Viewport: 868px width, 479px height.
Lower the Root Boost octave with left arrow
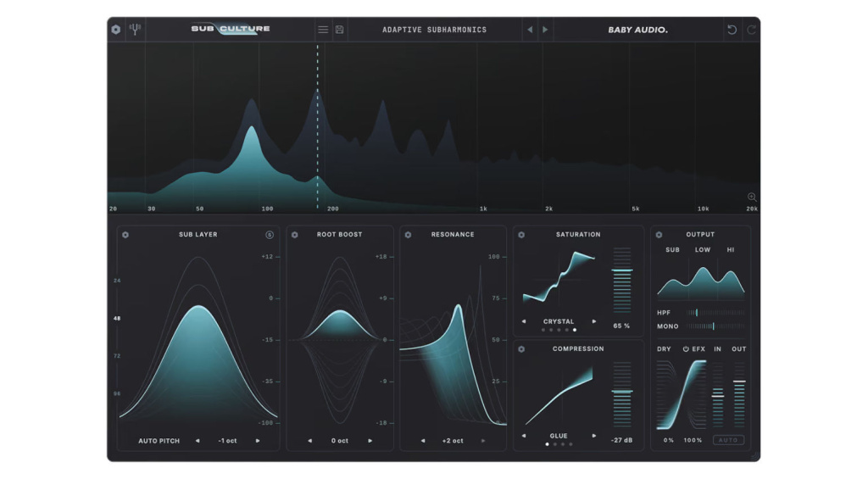[310, 441]
